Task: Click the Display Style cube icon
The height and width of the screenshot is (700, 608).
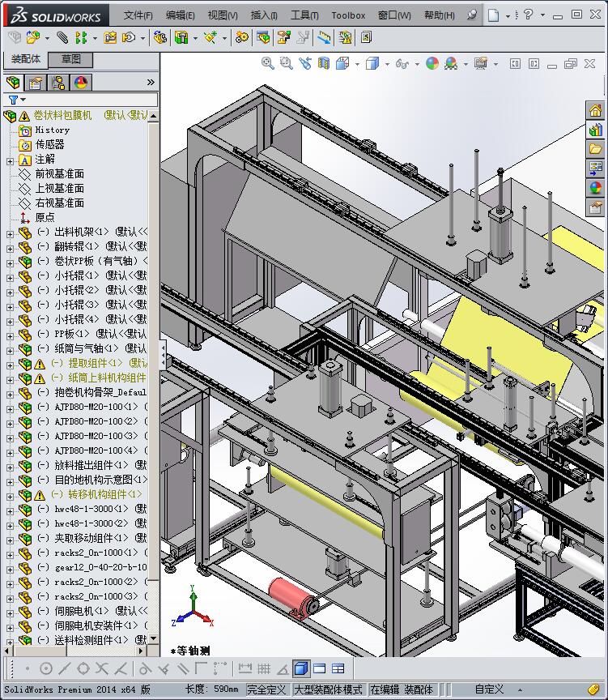Action: tap(372, 64)
